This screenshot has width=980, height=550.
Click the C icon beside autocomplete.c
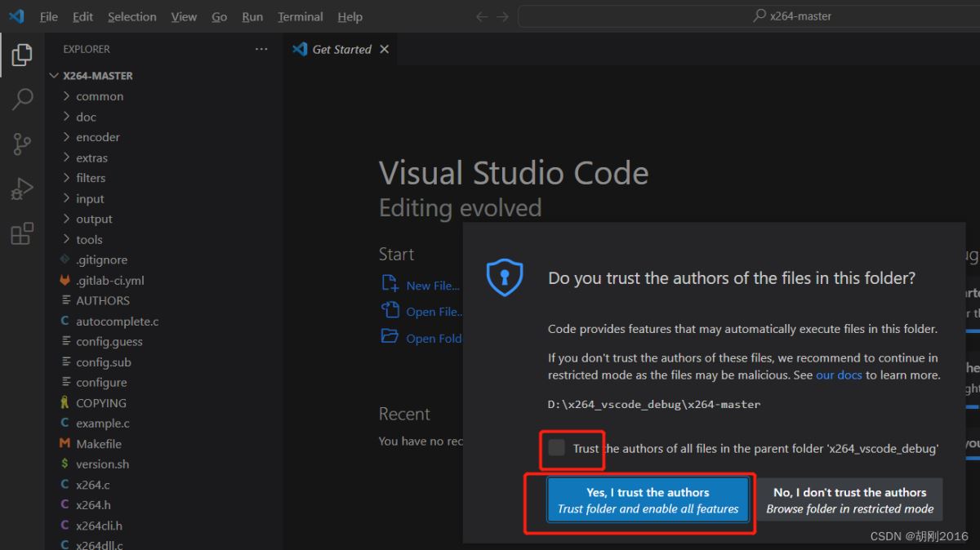point(65,321)
